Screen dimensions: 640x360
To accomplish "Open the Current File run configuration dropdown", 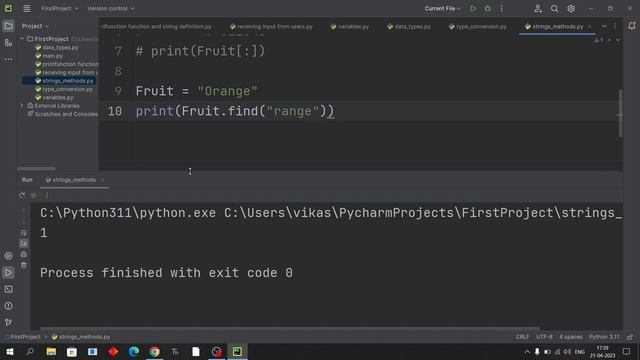I will (x=442, y=8).
